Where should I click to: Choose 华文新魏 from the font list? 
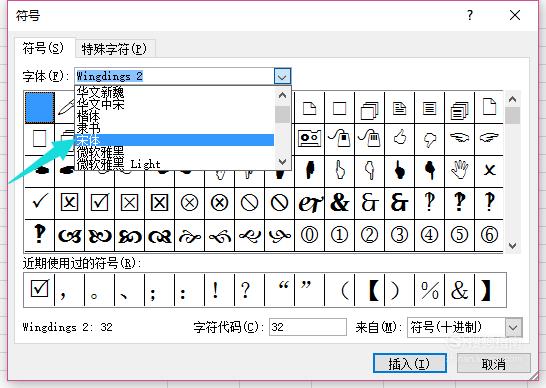(x=174, y=92)
